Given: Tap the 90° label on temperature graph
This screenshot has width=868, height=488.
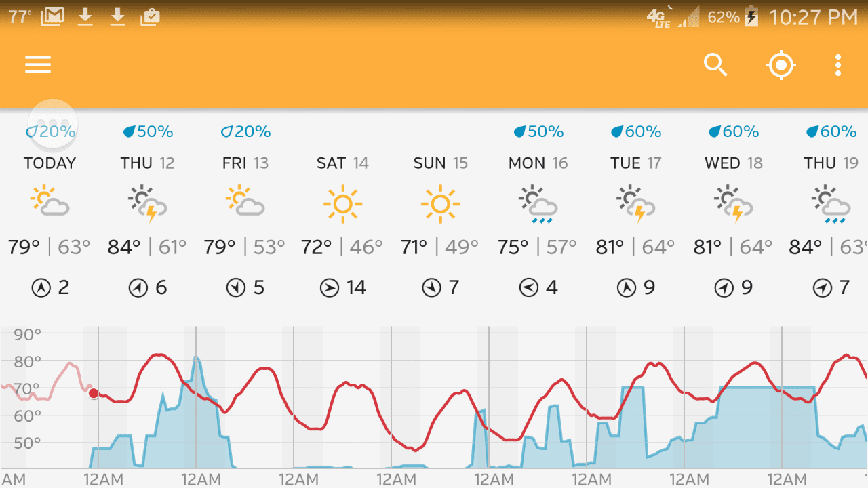Looking at the screenshot, I should point(28,334).
